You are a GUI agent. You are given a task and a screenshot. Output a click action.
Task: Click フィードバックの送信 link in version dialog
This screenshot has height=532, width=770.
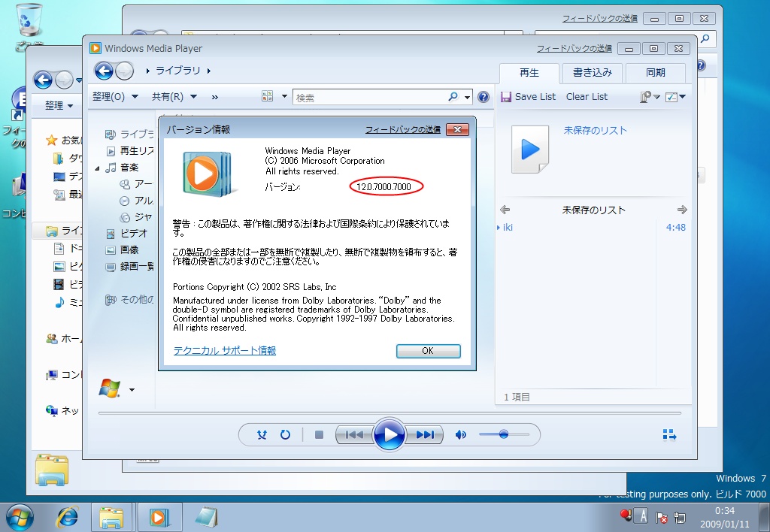coord(403,129)
